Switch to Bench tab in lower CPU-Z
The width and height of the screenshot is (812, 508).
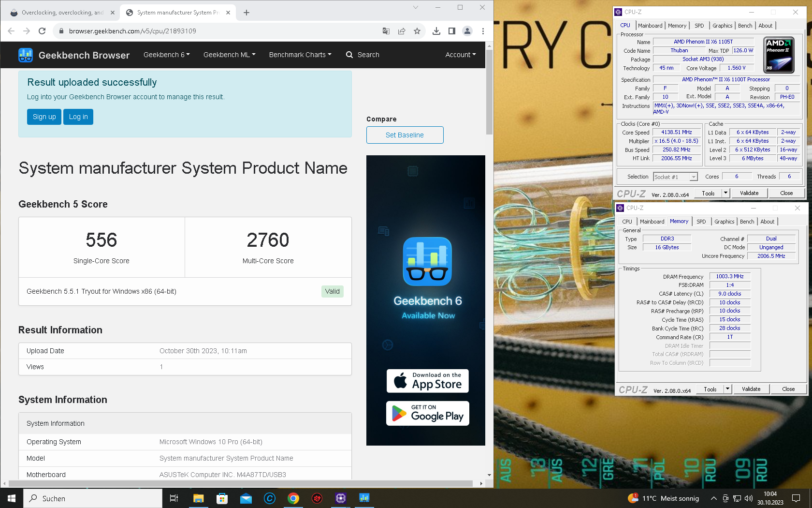[747, 222]
